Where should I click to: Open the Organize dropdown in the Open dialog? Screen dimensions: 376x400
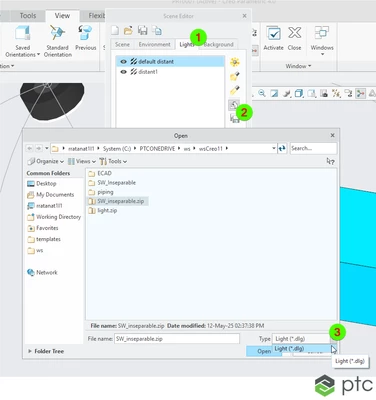coord(46,161)
